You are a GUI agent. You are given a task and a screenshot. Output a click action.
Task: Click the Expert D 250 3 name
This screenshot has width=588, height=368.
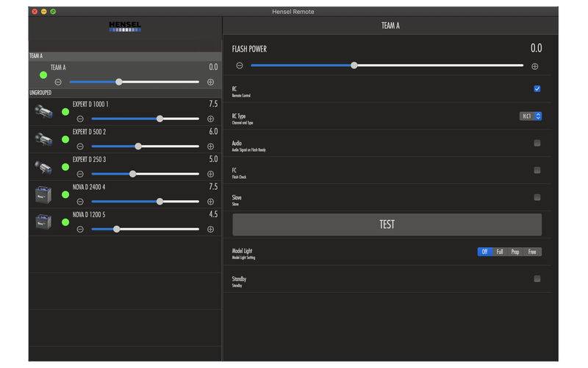coord(89,159)
